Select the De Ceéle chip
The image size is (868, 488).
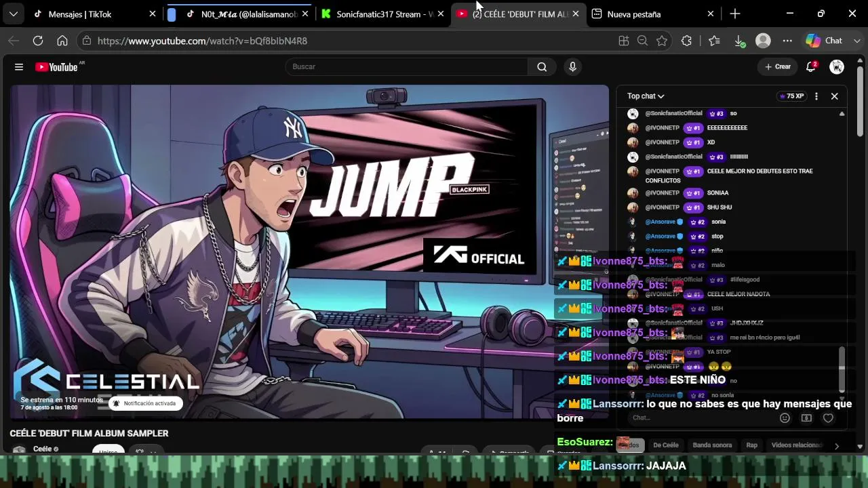pos(666,445)
